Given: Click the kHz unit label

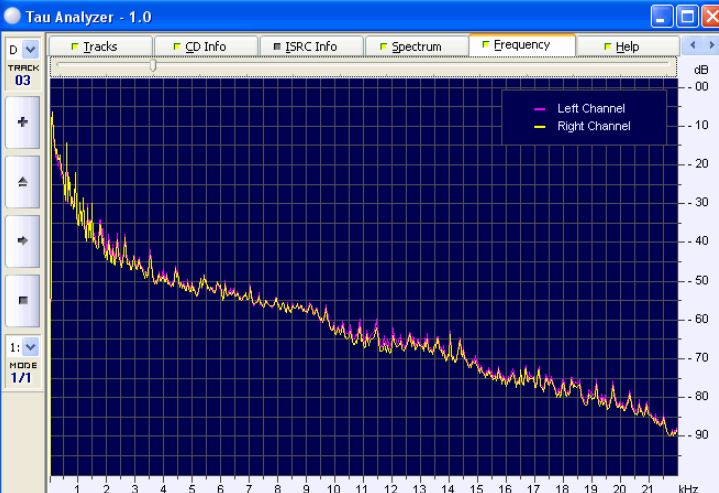Looking at the screenshot, I should [x=689, y=489].
